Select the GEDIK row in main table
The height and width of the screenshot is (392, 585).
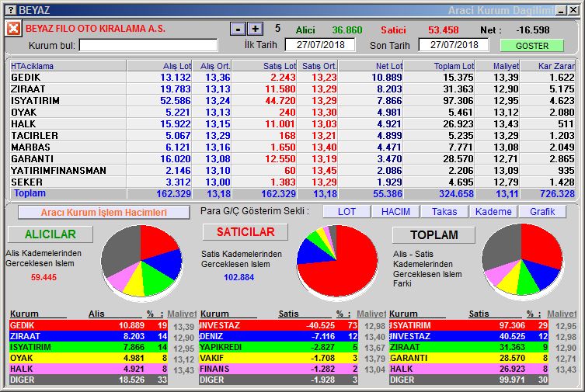click(292, 78)
